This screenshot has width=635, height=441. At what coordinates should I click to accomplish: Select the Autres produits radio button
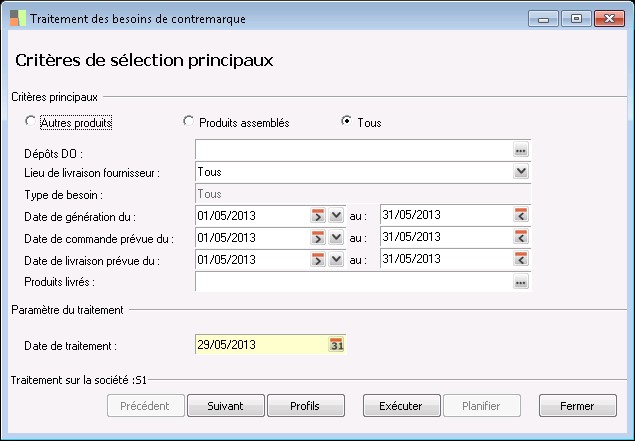[x=30, y=122]
